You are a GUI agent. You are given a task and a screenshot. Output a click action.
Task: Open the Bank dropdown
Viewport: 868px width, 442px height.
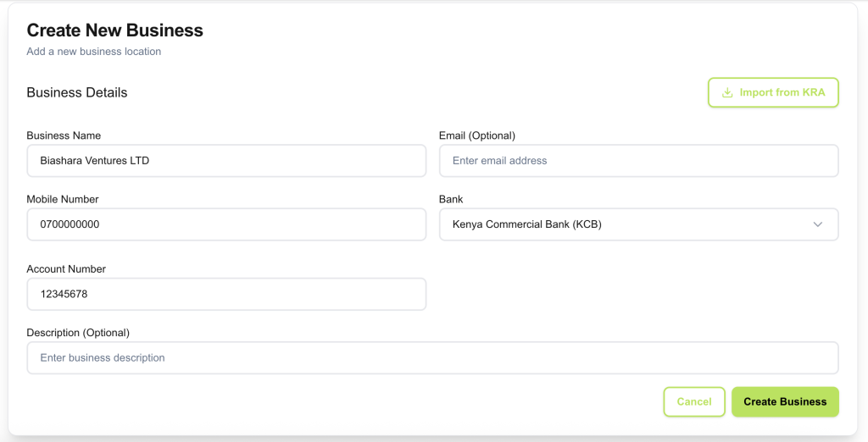pyautogui.click(x=639, y=224)
